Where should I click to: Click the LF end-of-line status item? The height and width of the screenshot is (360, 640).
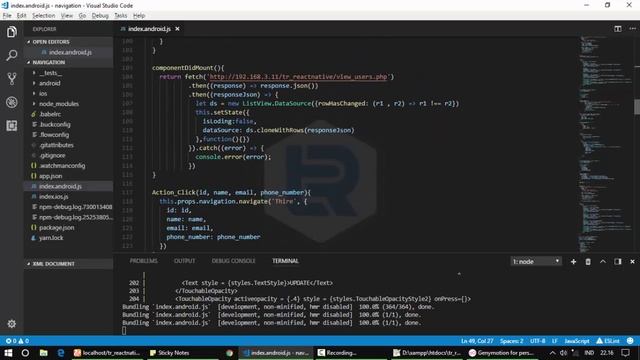554,340
